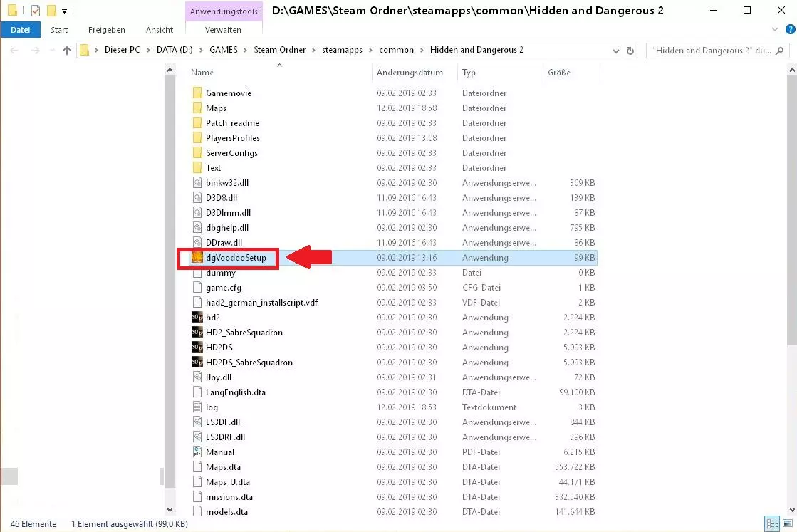Screen dimensions: 797x532
Task: Click the refresh button next to address bar
Action: click(630, 51)
